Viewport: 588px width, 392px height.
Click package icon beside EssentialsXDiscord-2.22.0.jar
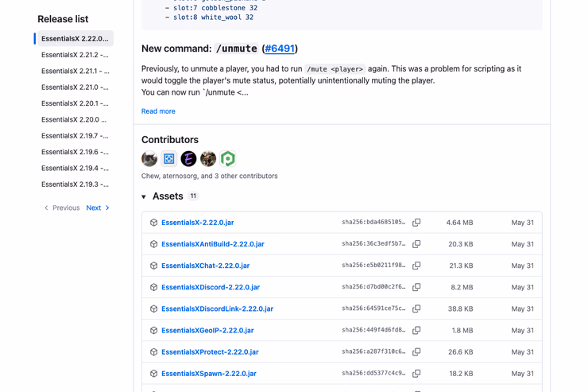click(153, 287)
